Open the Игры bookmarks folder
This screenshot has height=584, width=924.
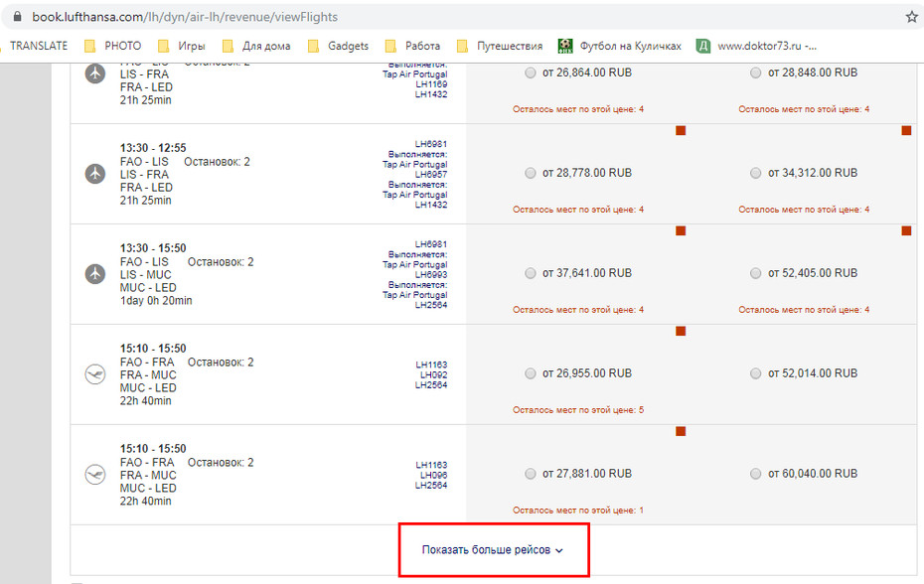click(182, 46)
